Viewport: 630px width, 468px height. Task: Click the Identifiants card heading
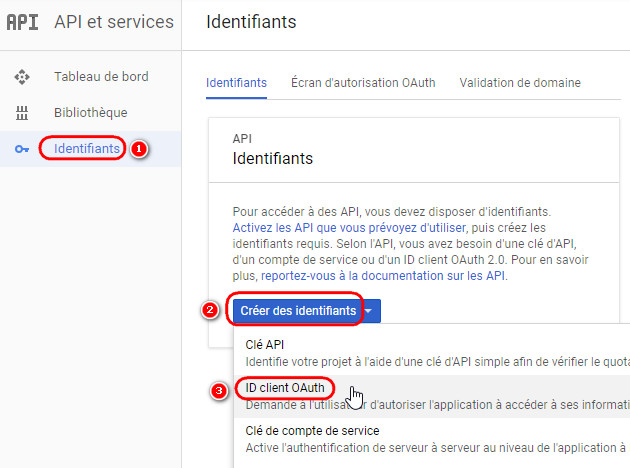tap(272, 158)
